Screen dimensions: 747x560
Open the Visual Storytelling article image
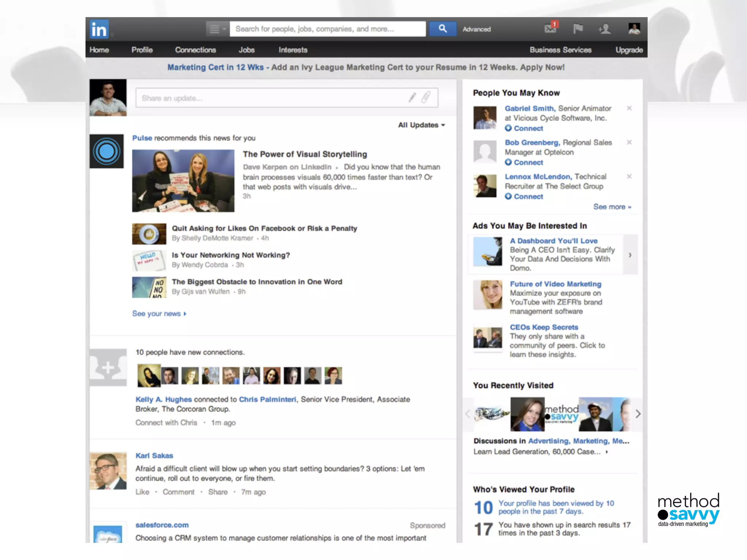[x=183, y=181]
